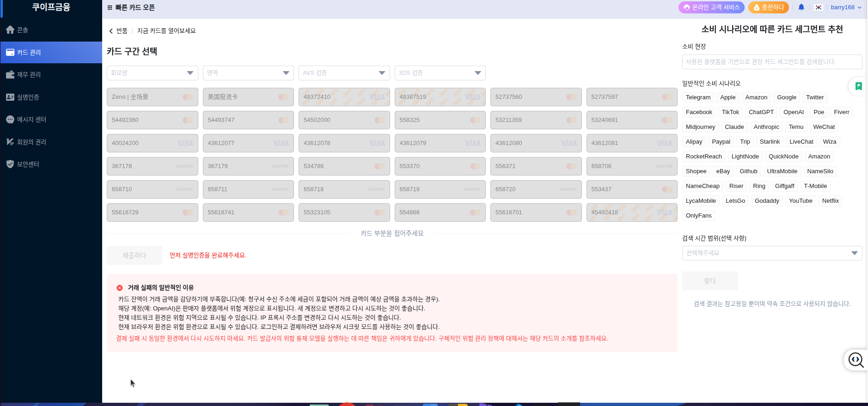Select card segment 553437
Screen dimensions: 868x406
click(x=632, y=189)
